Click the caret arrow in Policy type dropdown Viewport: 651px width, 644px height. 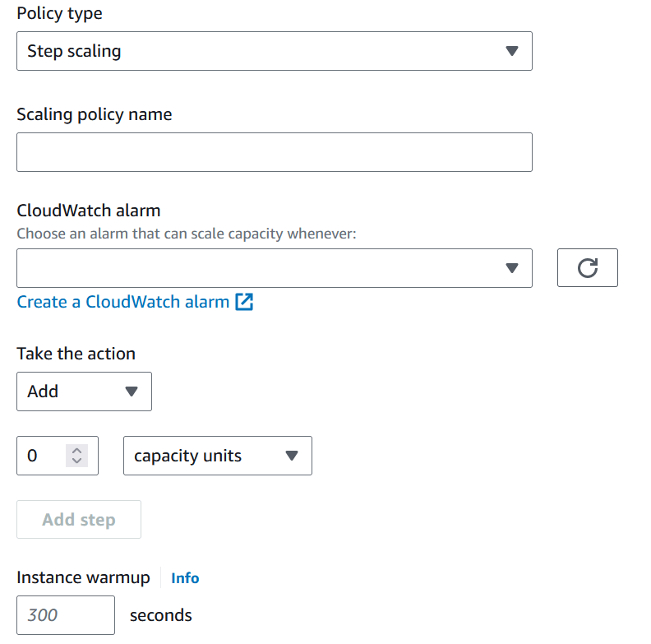511,51
